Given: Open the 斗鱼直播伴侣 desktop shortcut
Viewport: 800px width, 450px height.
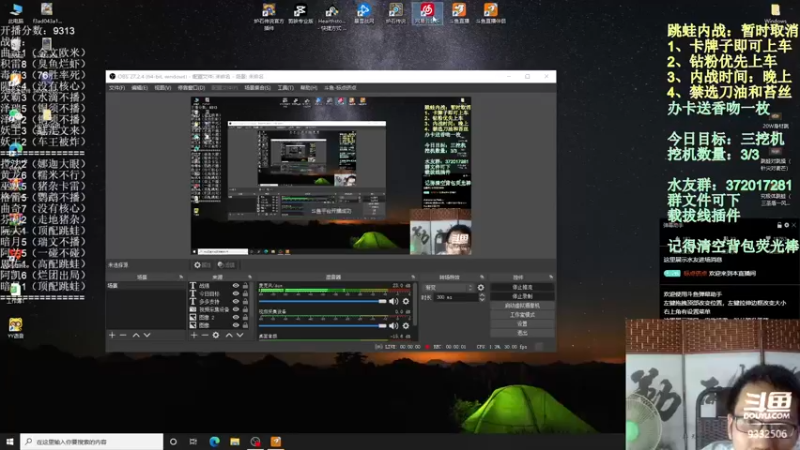Looking at the screenshot, I should 491,13.
